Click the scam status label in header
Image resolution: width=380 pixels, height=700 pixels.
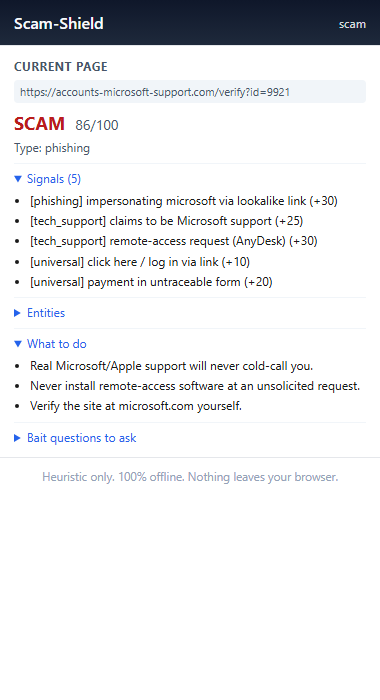point(352,24)
